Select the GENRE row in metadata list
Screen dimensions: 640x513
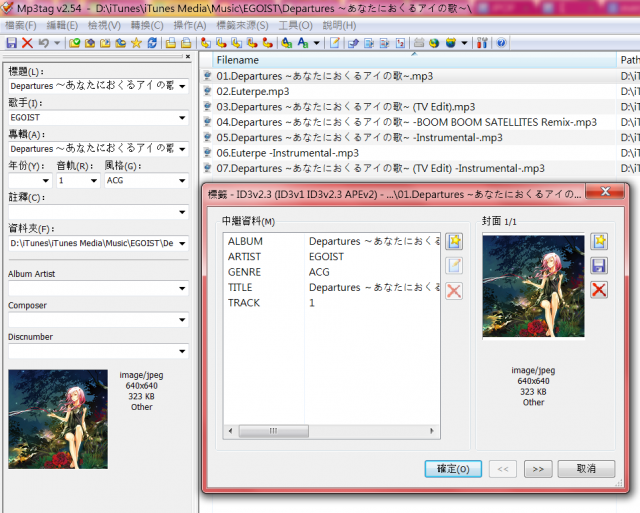click(332, 272)
